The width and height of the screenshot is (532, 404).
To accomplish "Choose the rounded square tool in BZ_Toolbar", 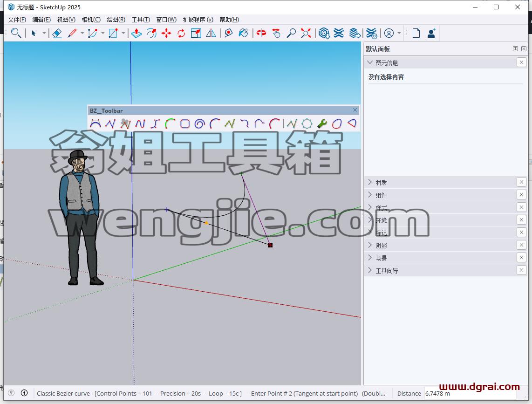I will tap(185, 123).
